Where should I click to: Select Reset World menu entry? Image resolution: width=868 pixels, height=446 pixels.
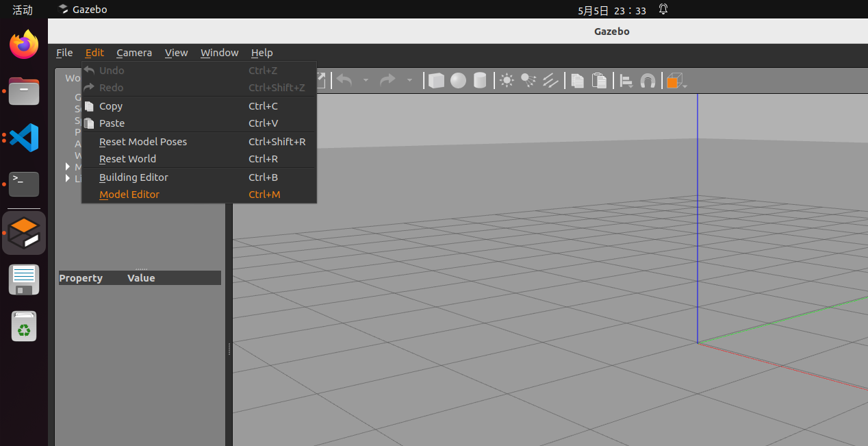point(199,159)
